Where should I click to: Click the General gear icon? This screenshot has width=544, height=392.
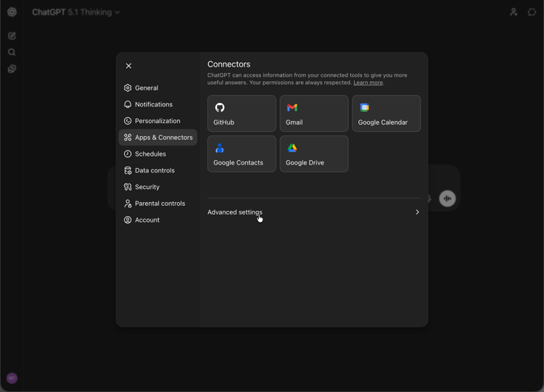[128, 88]
